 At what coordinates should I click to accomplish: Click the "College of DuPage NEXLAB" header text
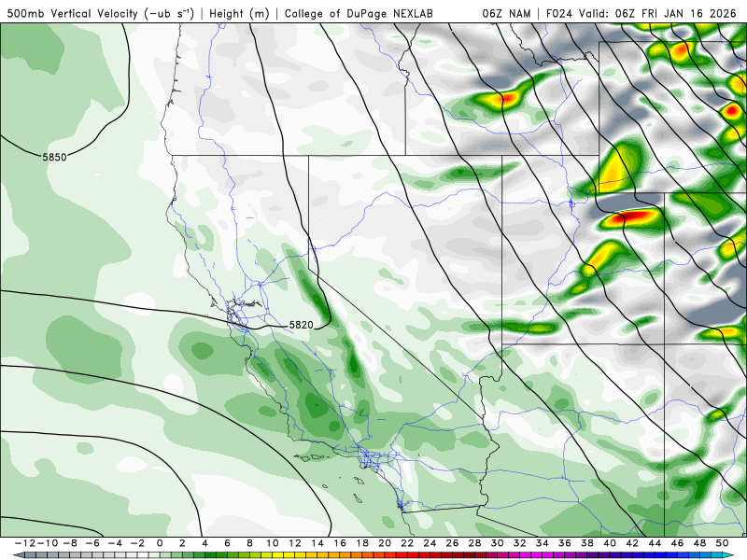click(x=359, y=13)
